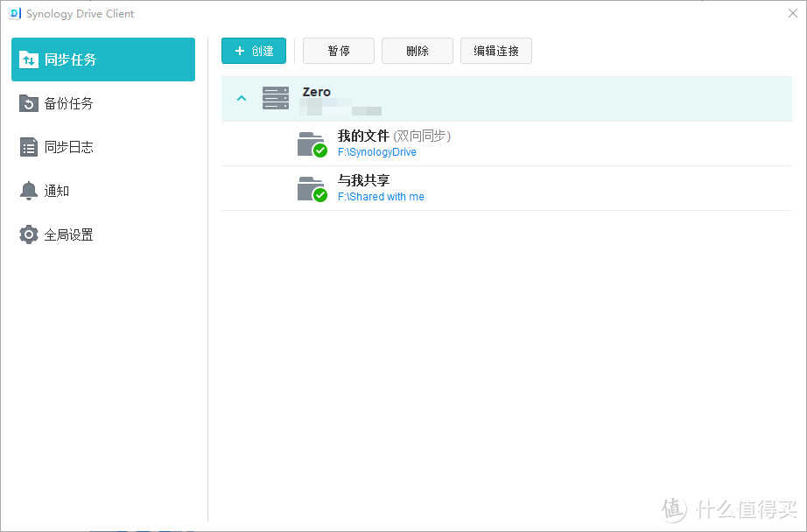Viewport: 807px width, 532px height.
Task: Click the Synology Drive Client logo icon
Action: tap(14, 14)
